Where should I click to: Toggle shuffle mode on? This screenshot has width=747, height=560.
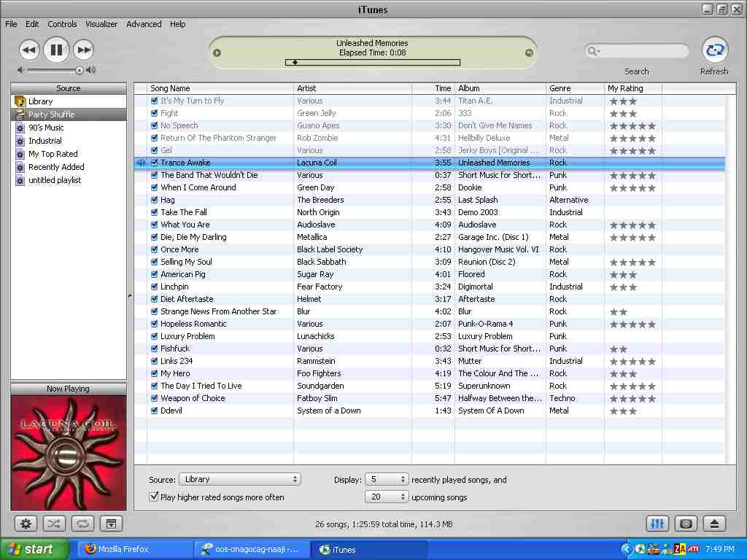tap(54, 524)
